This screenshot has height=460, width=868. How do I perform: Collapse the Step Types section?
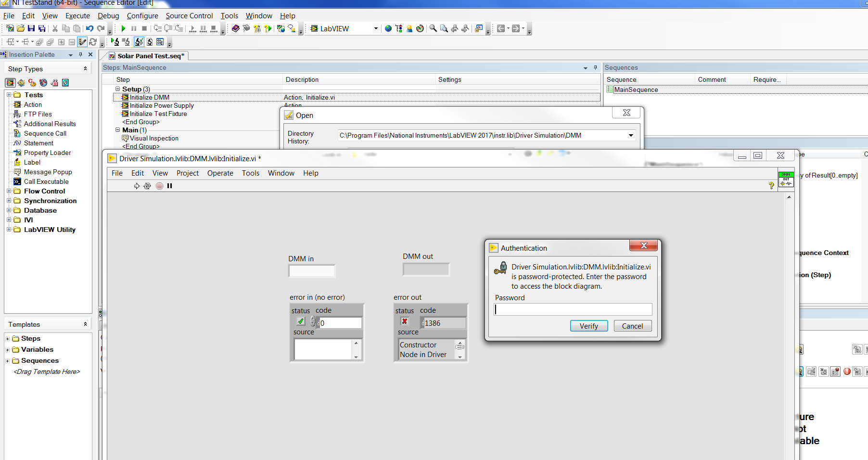[x=86, y=69]
